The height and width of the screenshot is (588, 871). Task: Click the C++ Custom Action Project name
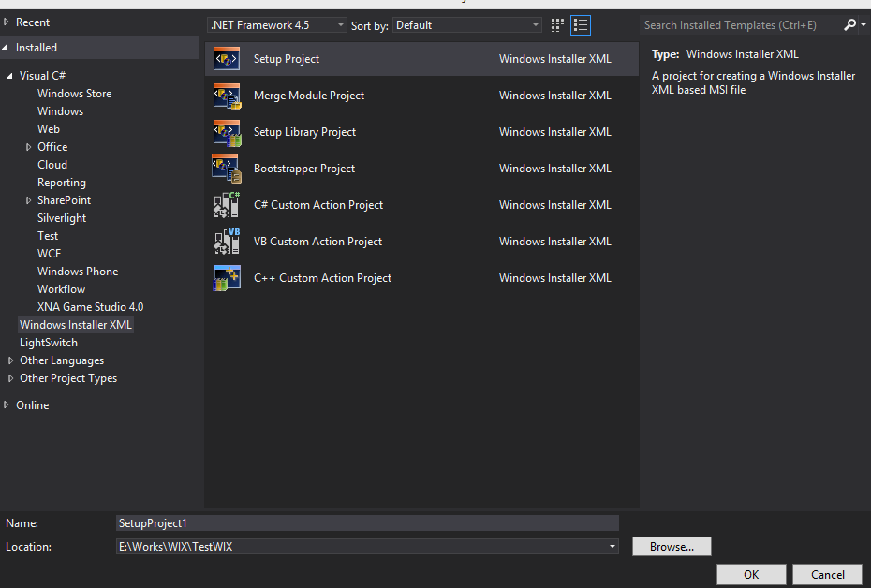(322, 278)
